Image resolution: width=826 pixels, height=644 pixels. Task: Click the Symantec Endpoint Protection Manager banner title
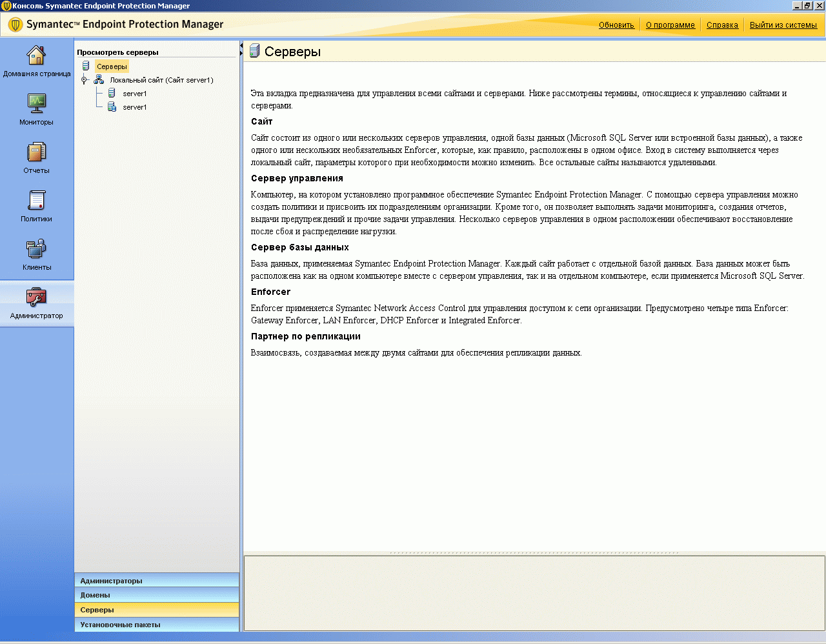(125, 25)
